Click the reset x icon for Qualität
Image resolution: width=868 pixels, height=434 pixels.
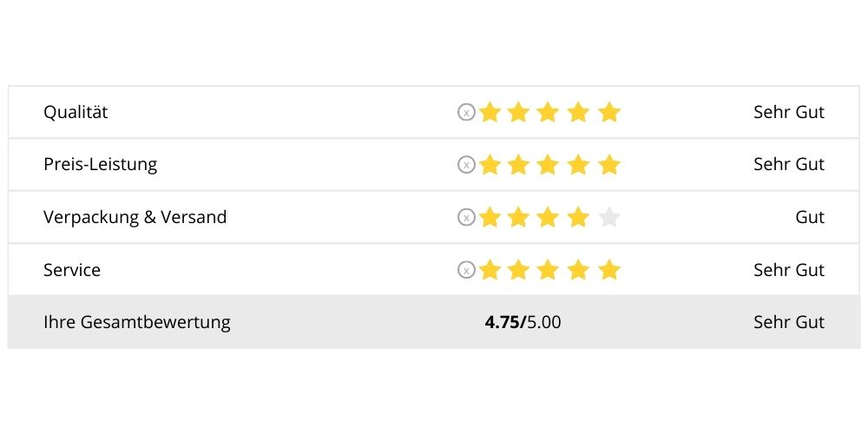pos(466,112)
